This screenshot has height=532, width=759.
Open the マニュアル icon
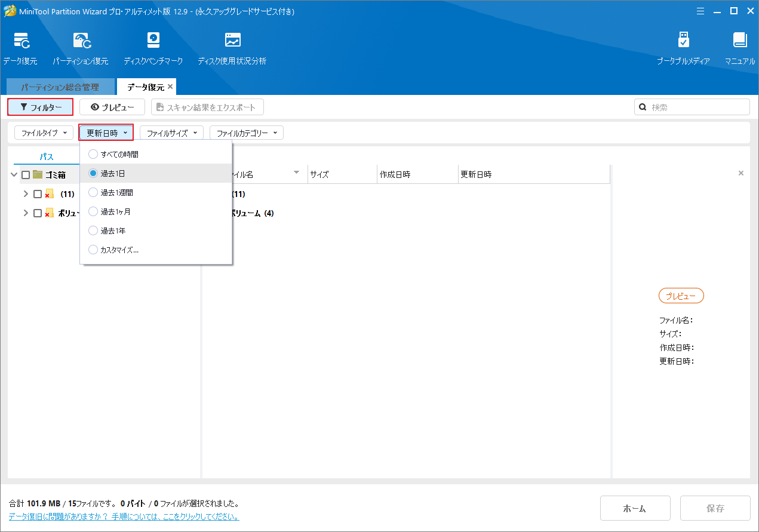click(740, 48)
